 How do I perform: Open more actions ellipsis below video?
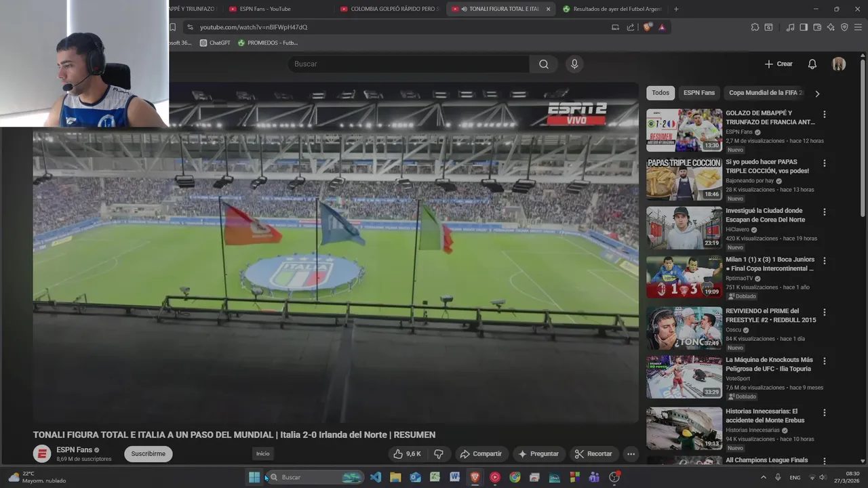[631, 454]
